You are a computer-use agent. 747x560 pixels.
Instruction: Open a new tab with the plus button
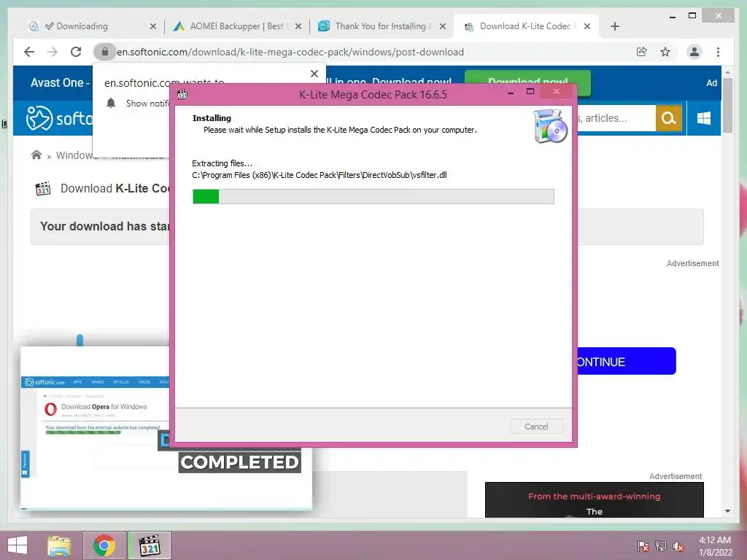tap(614, 26)
